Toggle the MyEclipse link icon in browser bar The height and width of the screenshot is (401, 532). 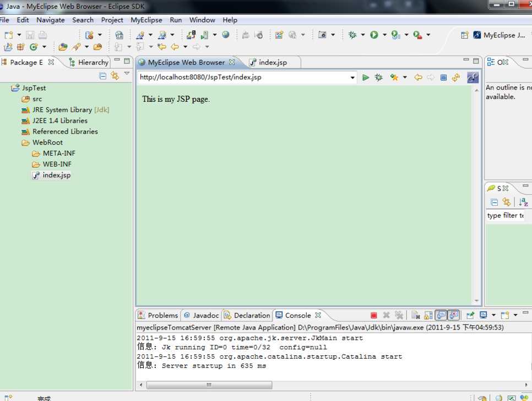pyautogui.click(x=473, y=78)
